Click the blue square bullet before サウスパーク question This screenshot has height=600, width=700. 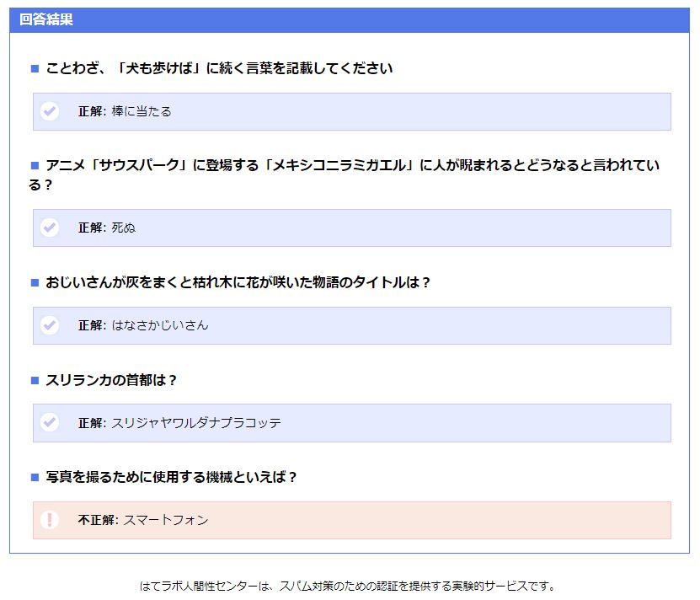point(35,165)
